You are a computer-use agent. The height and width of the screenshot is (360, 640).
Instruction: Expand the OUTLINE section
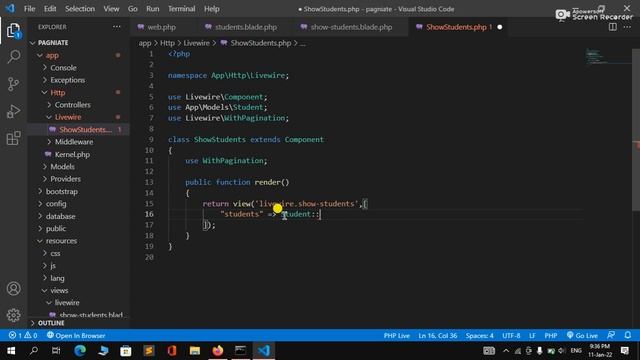(x=51, y=323)
